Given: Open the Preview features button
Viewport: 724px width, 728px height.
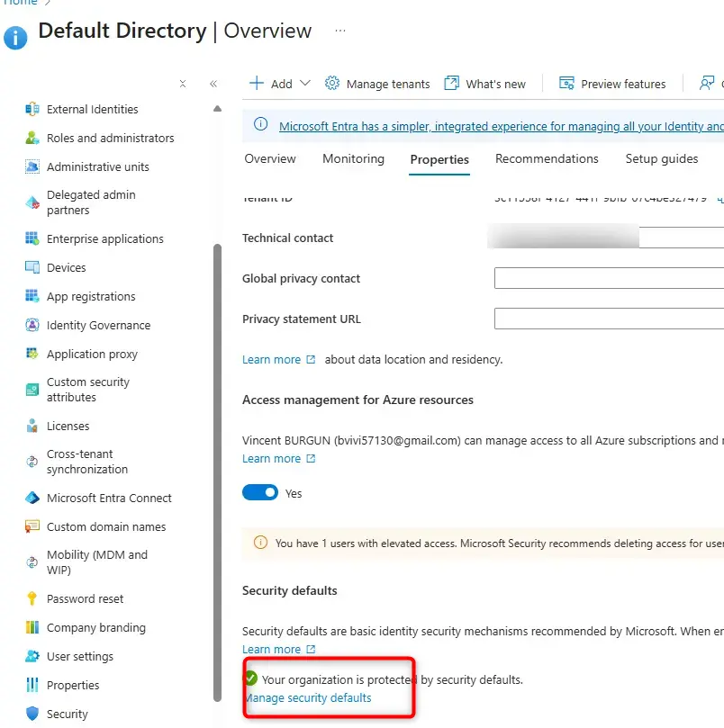Looking at the screenshot, I should pos(612,84).
